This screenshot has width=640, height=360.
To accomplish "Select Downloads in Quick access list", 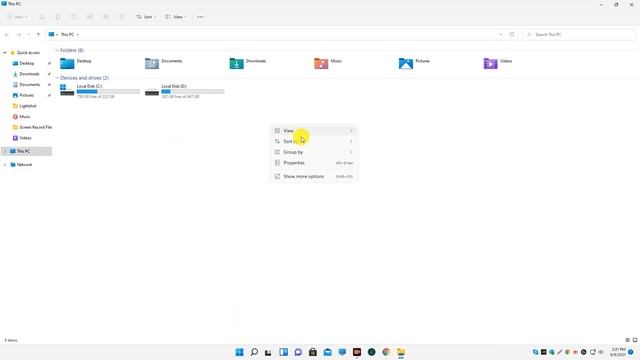I will tap(29, 74).
